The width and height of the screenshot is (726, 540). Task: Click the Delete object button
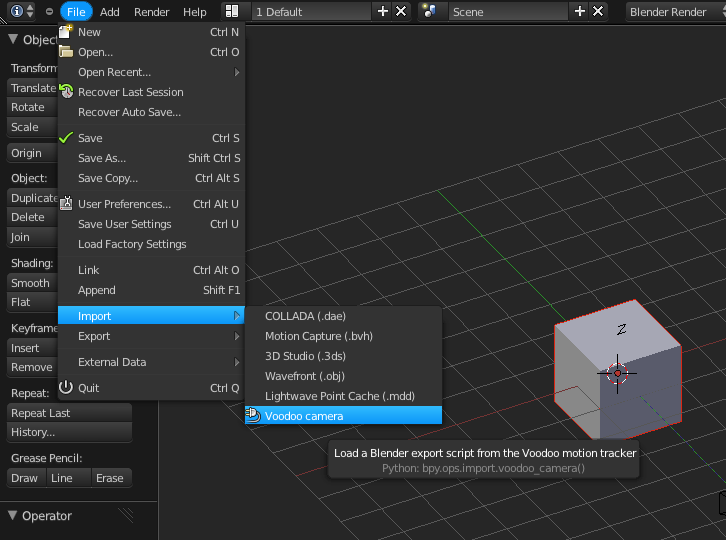tap(32, 217)
